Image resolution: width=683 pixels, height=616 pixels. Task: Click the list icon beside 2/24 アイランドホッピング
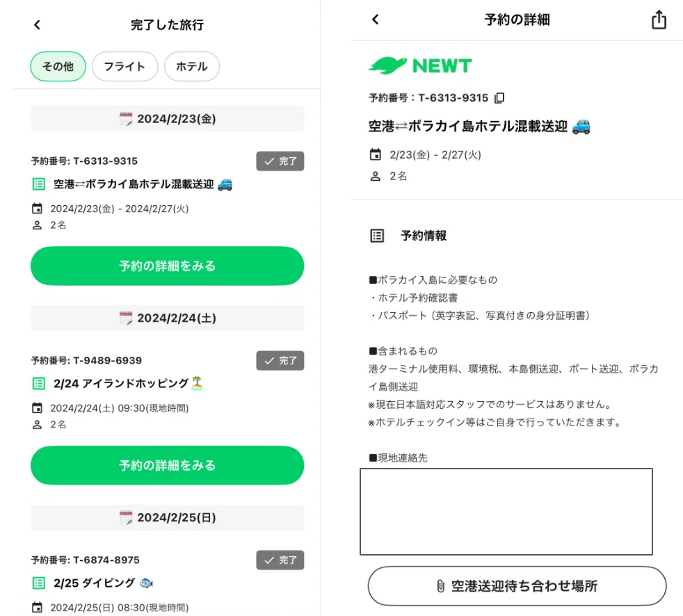(39, 384)
